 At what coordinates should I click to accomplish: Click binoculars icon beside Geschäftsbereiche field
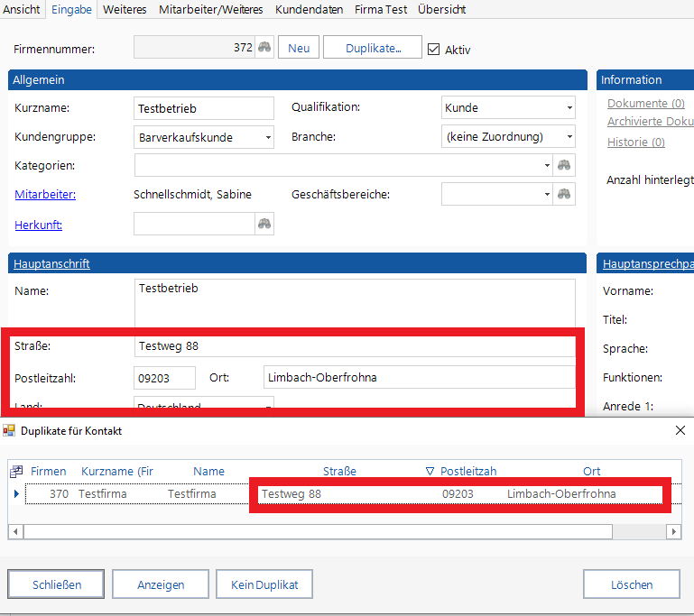564,195
